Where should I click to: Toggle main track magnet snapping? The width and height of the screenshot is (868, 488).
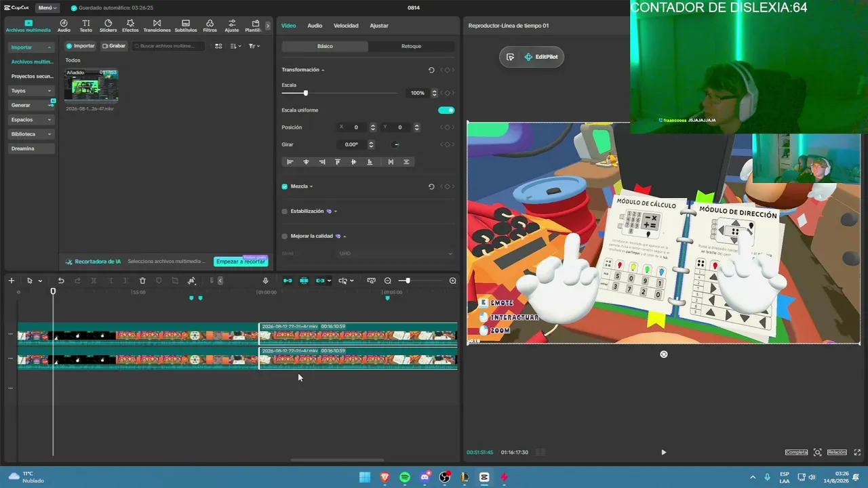tap(288, 281)
